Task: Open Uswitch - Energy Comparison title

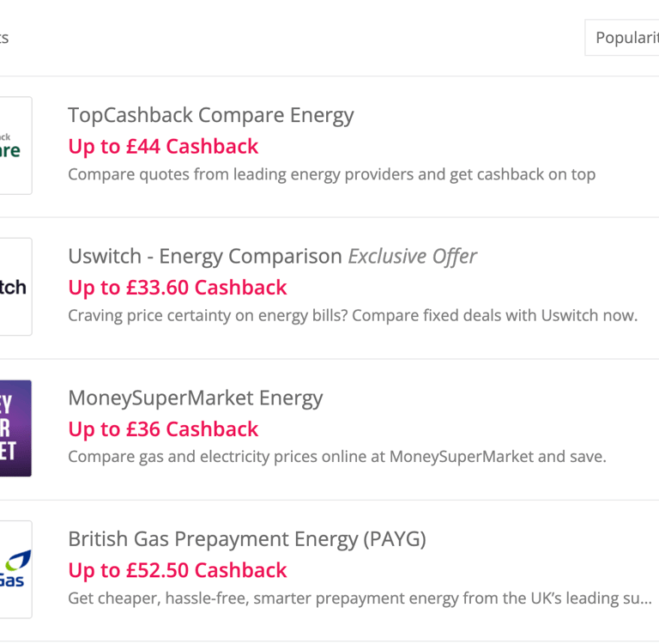Action: click(205, 256)
